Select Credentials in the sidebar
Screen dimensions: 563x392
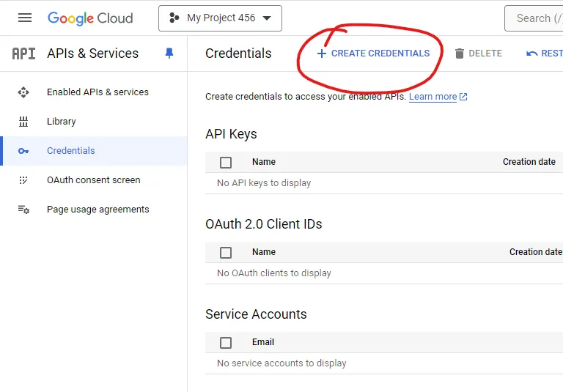93,151
